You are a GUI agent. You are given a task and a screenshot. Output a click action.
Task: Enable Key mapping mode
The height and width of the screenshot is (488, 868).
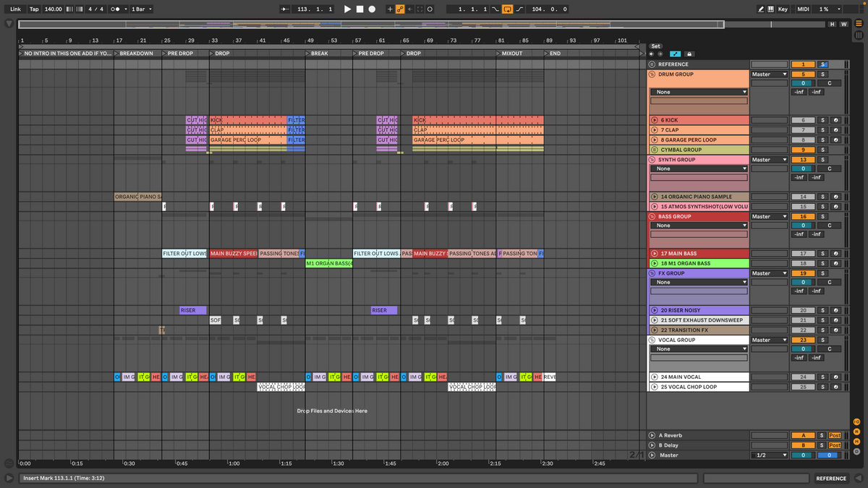(783, 9)
